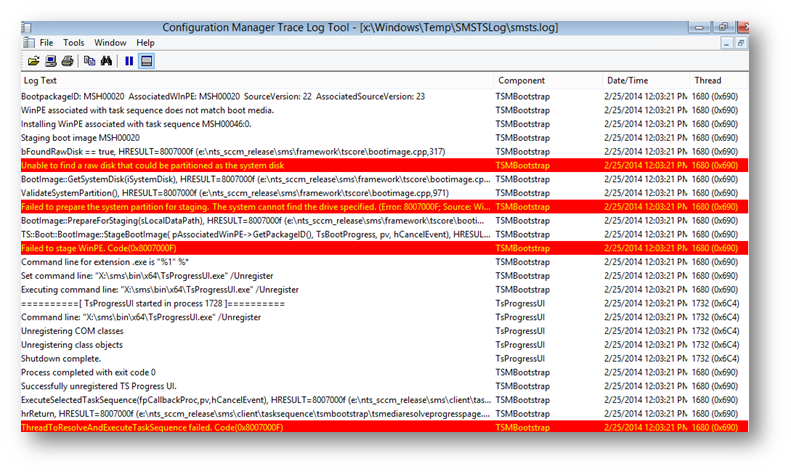Select the 'BootpackageID: MSH00020' log line

(385, 96)
